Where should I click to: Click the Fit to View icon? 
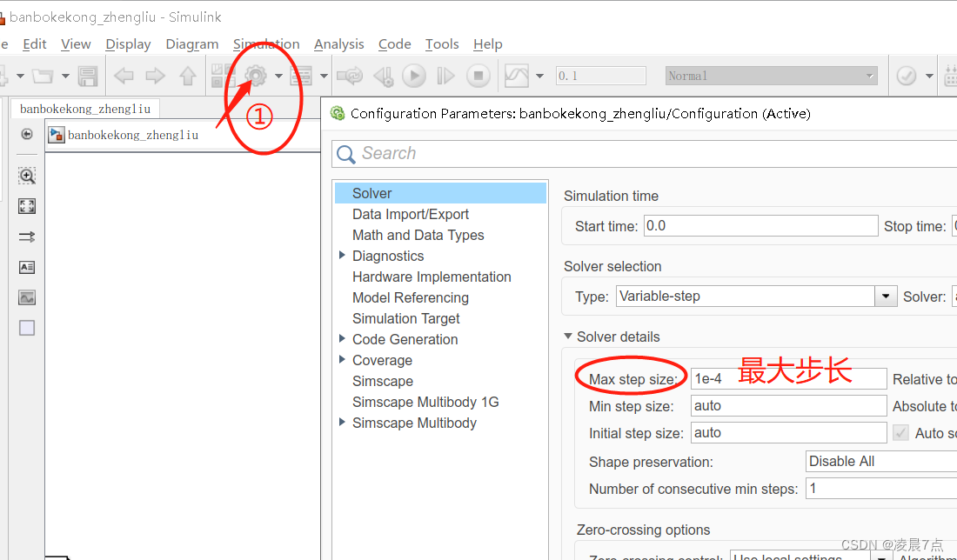tap(27, 206)
